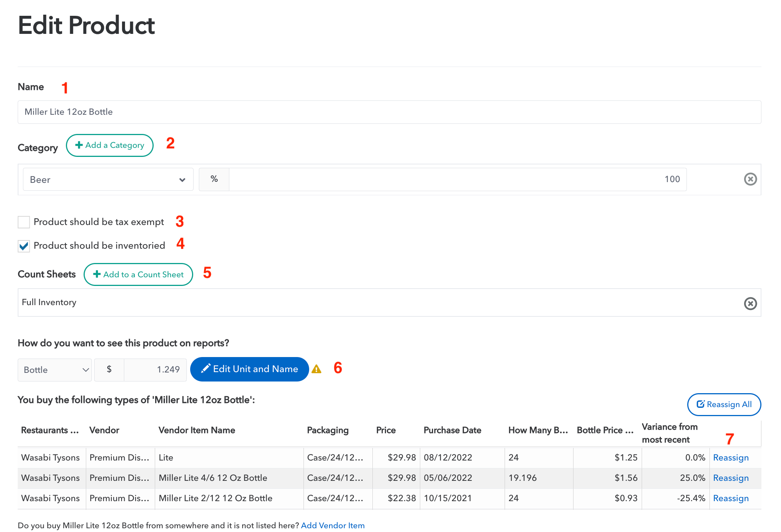Click Variance from most recent header
Viewport: 781px width, 532px height.
[x=670, y=433]
